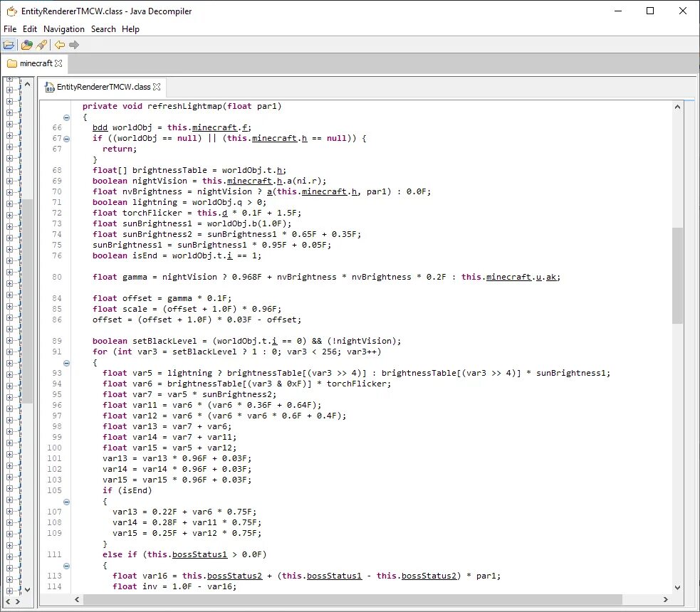Follow the bdd type link
This screenshot has width=700, height=612.
click(x=100, y=127)
